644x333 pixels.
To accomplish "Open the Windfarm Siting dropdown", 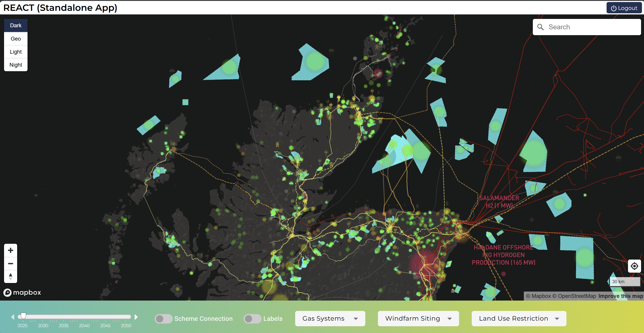I will pos(418,319).
